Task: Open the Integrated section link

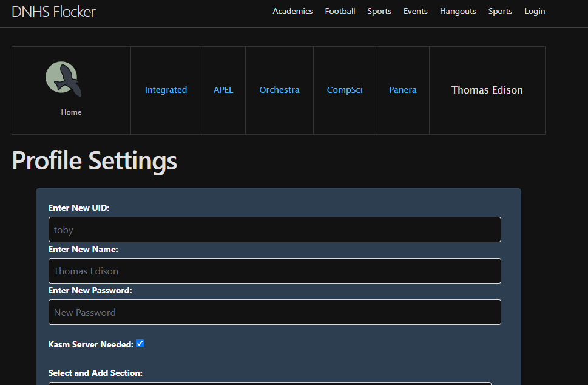Action: pos(166,90)
